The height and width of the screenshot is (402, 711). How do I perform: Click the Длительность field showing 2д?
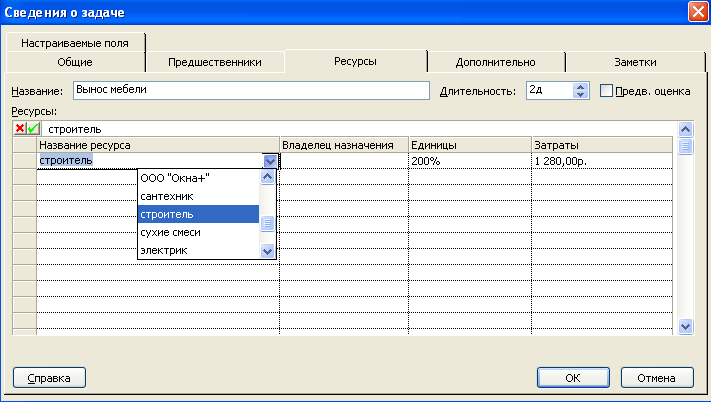[x=549, y=90]
